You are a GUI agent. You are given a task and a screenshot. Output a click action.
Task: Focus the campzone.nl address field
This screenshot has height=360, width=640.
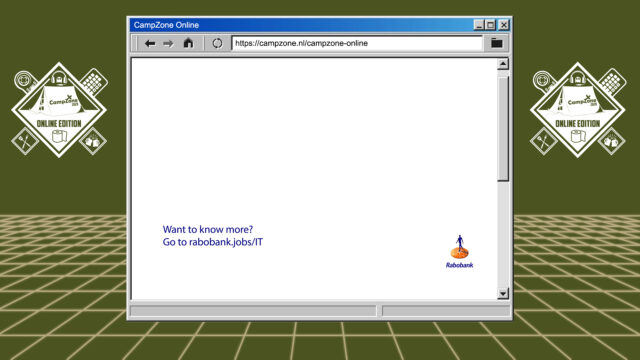click(x=357, y=43)
